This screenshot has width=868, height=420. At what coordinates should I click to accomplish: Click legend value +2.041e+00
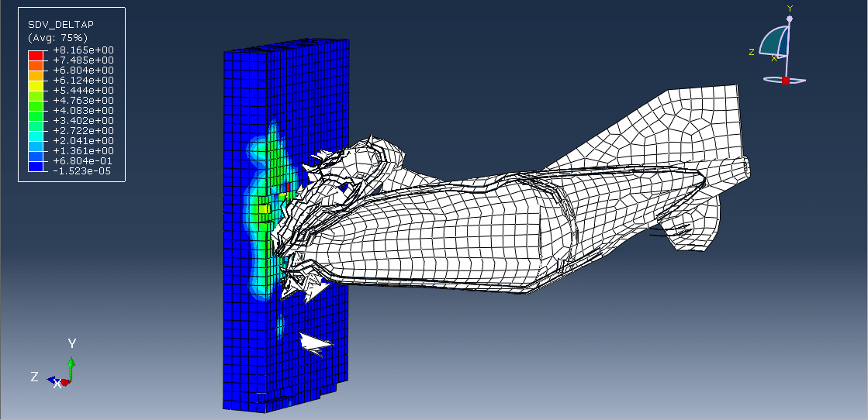84,140
